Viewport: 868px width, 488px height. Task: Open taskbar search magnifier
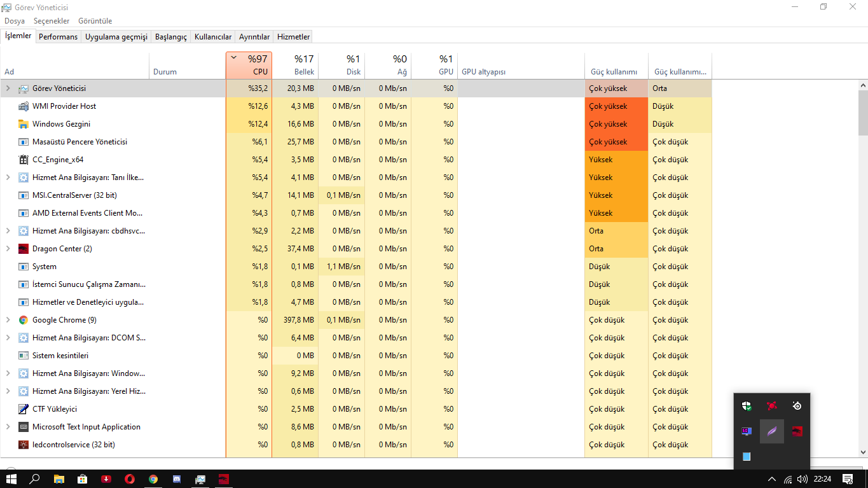pyautogui.click(x=35, y=478)
